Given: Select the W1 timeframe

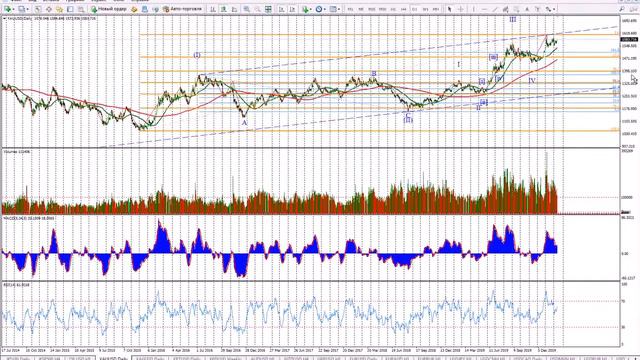Looking at the screenshot, I should tap(425, 9).
